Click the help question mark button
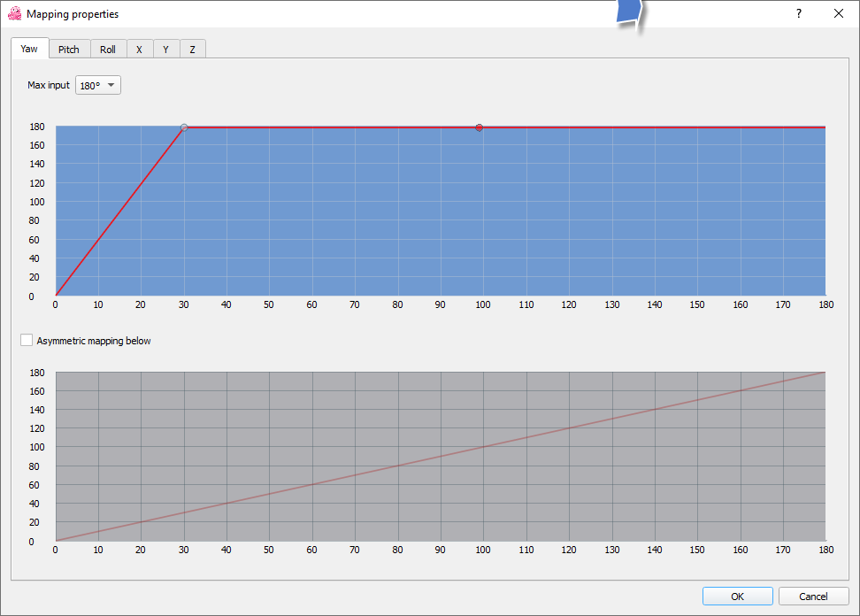Image resolution: width=860 pixels, height=616 pixels. coord(799,13)
